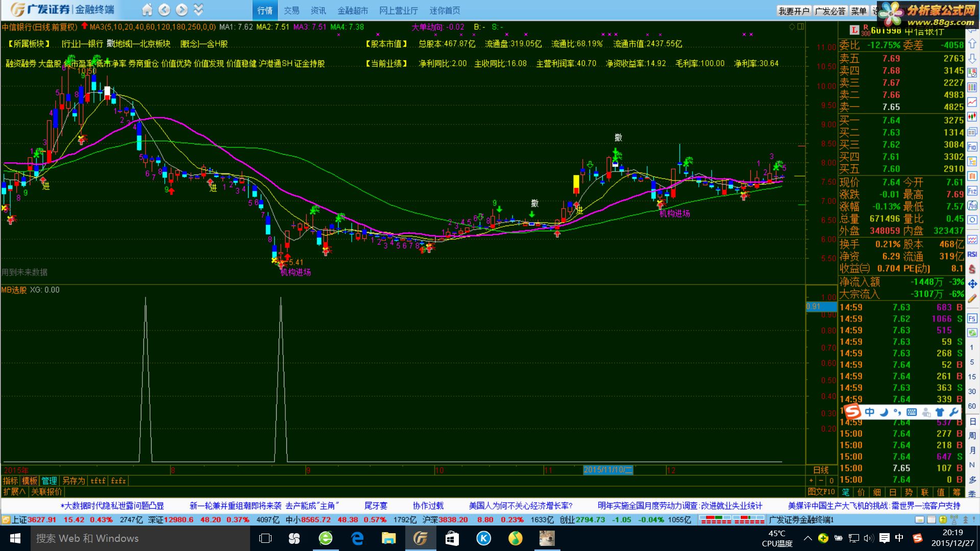
Task: Open the 日线 period dropdown label
Action: [821, 470]
